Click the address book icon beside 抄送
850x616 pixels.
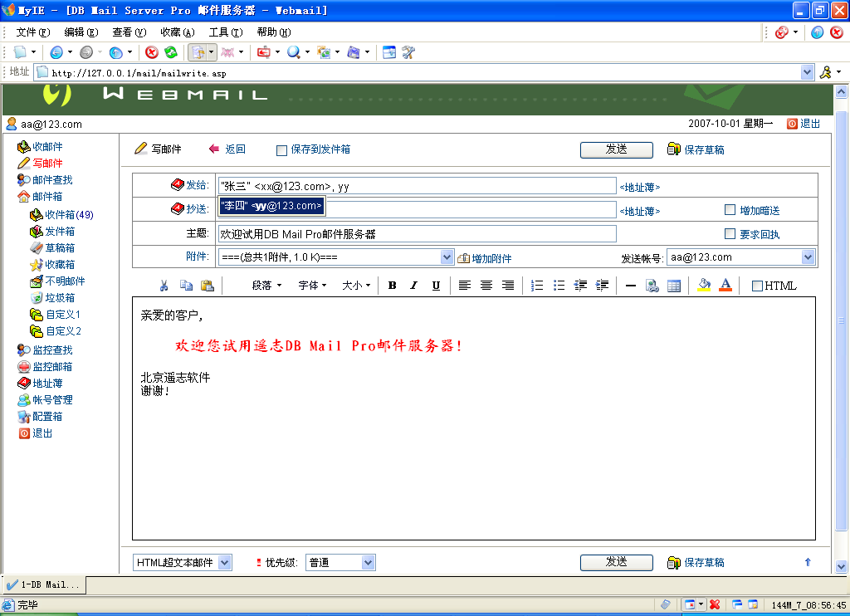click(x=178, y=208)
